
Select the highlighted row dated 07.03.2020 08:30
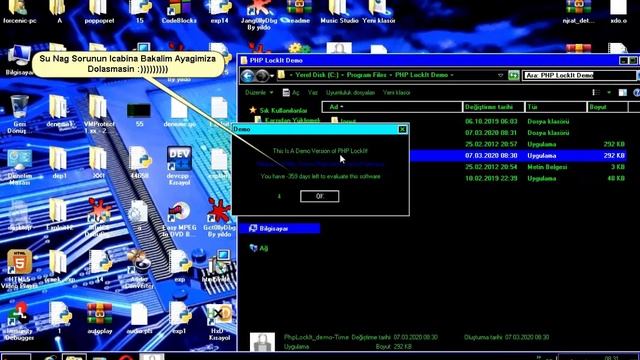[x=518, y=156]
